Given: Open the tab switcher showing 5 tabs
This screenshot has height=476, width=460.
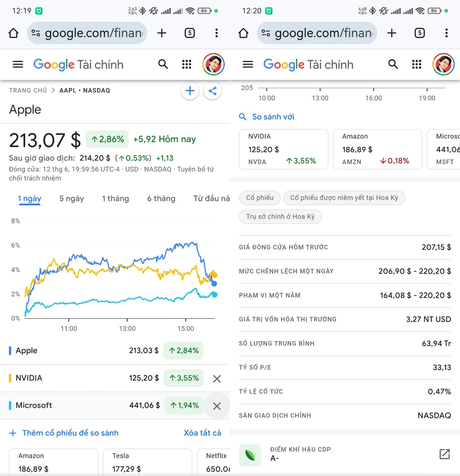Looking at the screenshot, I should (x=190, y=33).
